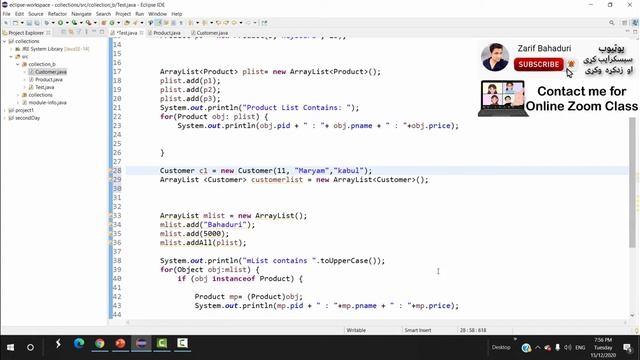Viewport: 640px width, 360px height.
Task: Click the toolbar search magnifier icon
Action: [611, 23]
